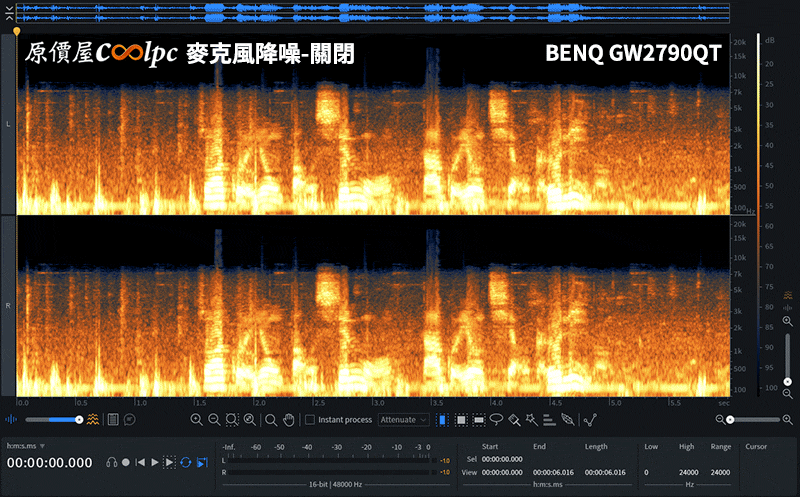Adjust the spectrogram/waveform opacity slider
Viewport: 800px width, 497px height.
(x=54, y=419)
